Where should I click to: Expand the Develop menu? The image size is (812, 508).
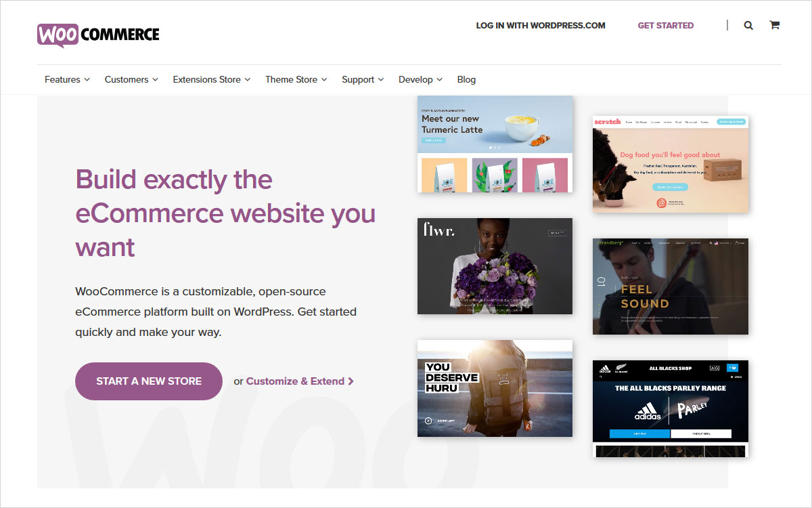pos(420,79)
